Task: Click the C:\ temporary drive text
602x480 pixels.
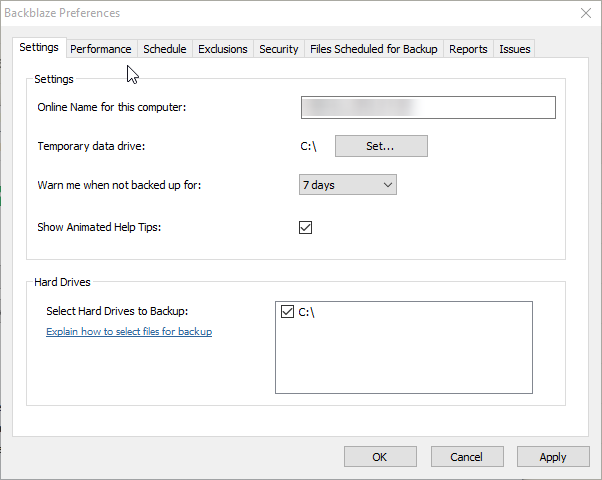Action: click(308, 146)
